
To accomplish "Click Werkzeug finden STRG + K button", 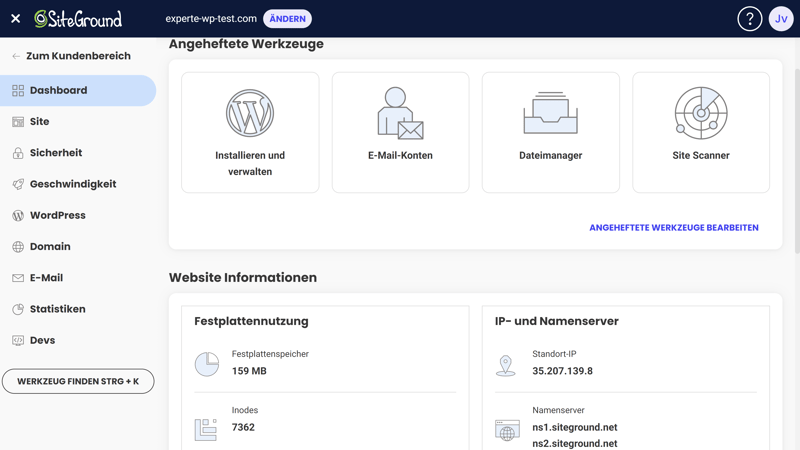I will tap(78, 381).
